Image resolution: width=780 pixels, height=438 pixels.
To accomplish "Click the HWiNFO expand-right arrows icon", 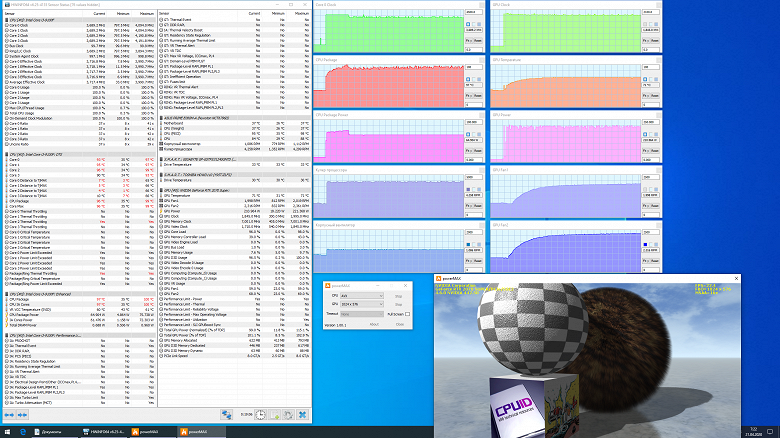I will coord(22,415).
